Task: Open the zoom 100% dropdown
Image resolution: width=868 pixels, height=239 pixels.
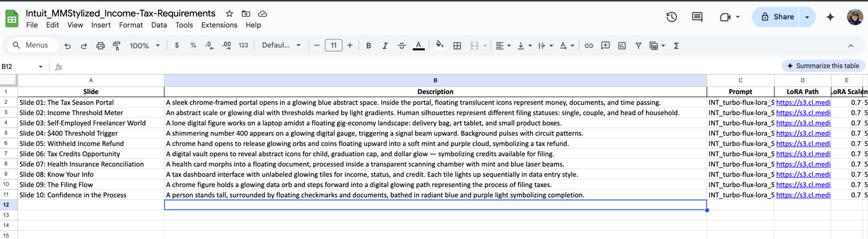Action: click(144, 46)
